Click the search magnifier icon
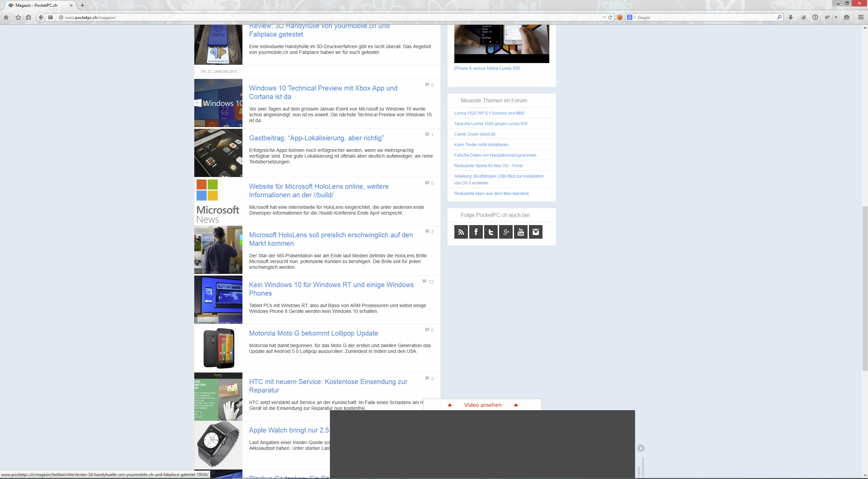This screenshot has height=479, width=868. click(779, 17)
